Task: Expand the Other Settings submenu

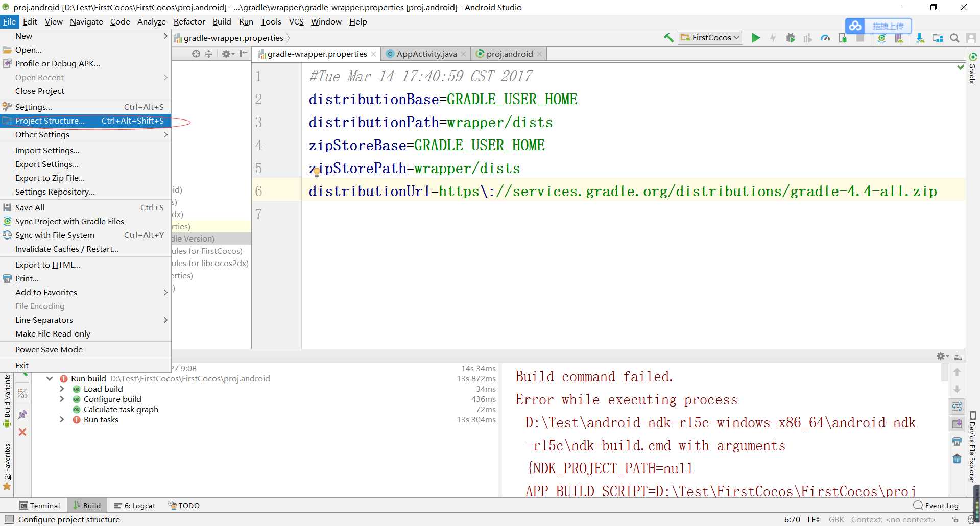Action: click(85, 135)
